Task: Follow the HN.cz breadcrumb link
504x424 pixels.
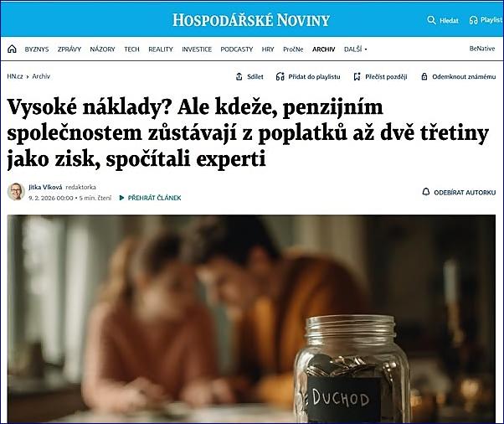Action: point(15,76)
